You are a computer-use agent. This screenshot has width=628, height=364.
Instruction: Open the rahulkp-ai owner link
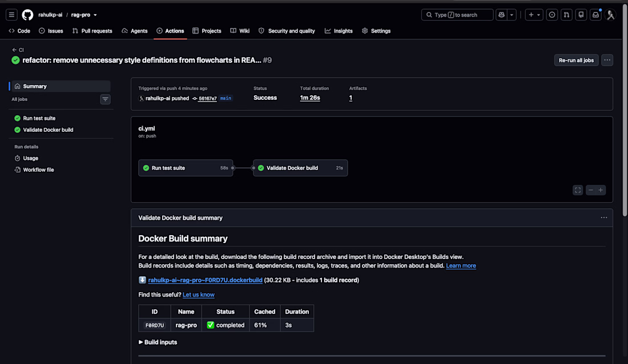[x=50, y=15]
